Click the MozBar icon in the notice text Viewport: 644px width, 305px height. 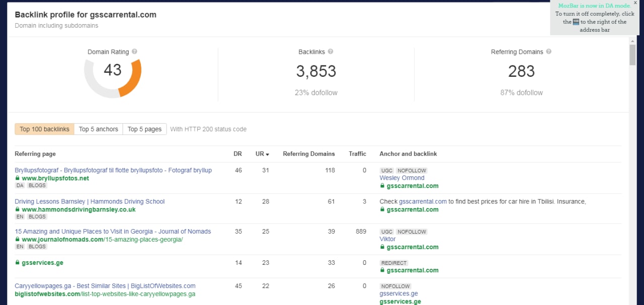pyautogui.click(x=576, y=22)
